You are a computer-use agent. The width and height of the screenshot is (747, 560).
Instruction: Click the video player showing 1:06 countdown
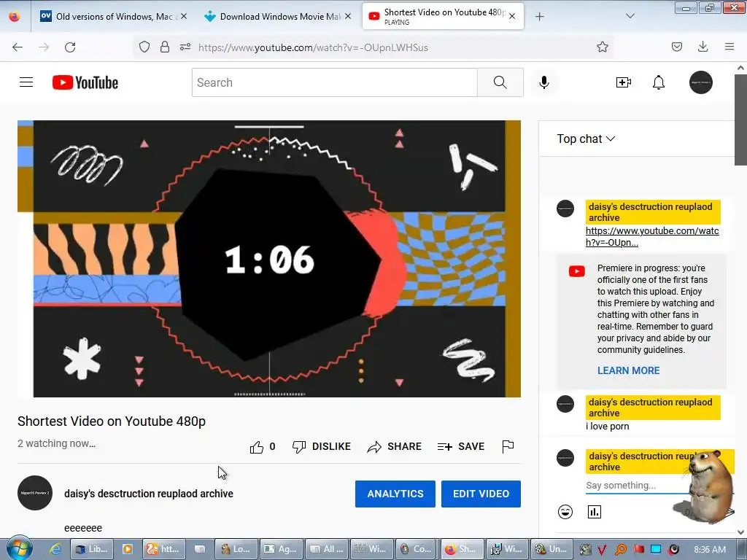pyautogui.click(x=269, y=259)
